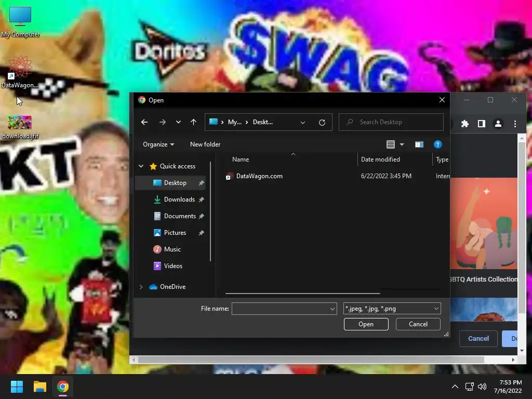Viewport: 532px width, 399px height.
Task: Refresh the Desktop folder listing
Action: (322, 122)
